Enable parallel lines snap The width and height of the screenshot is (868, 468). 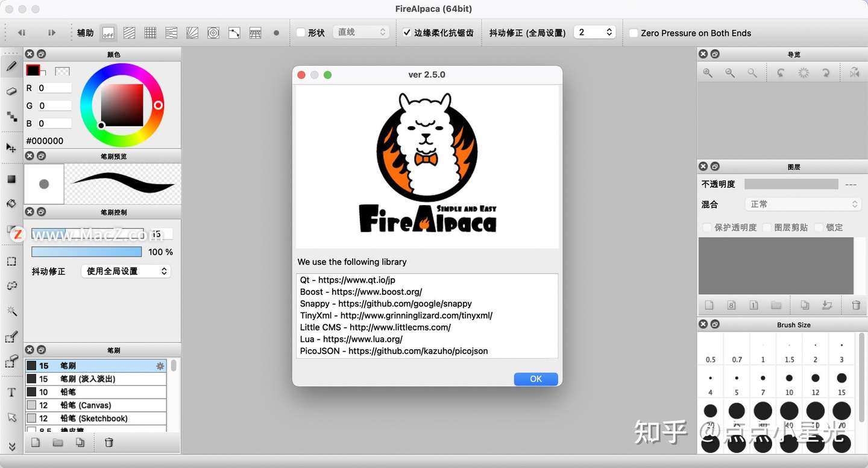[129, 33]
